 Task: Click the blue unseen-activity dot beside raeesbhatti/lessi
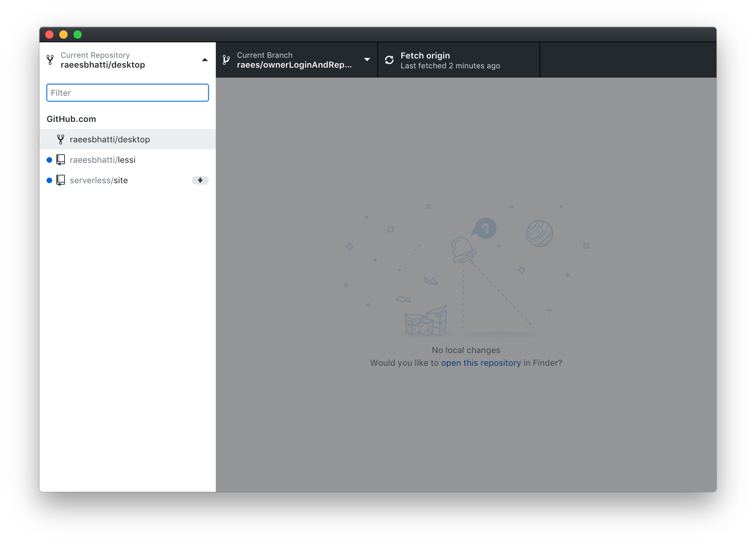49,160
